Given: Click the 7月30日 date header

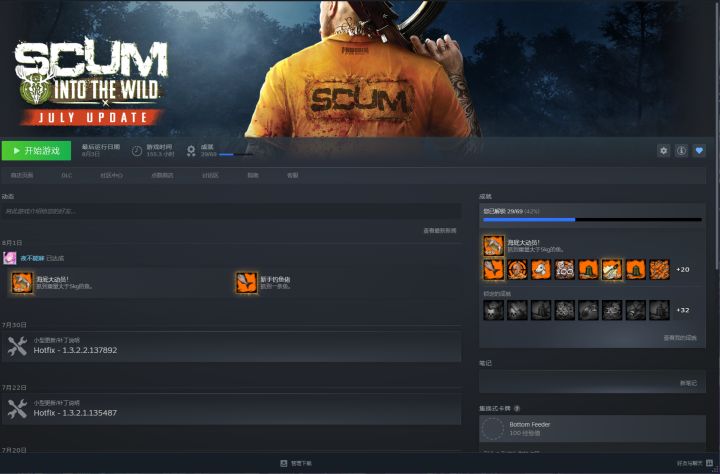Looking at the screenshot, I should tap(14, 325).
